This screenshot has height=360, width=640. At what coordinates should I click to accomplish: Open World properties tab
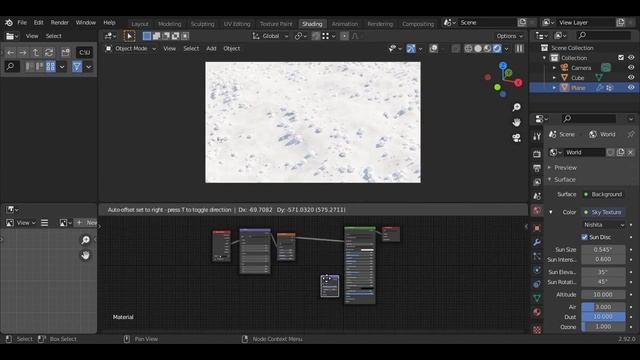coord(537,211)
